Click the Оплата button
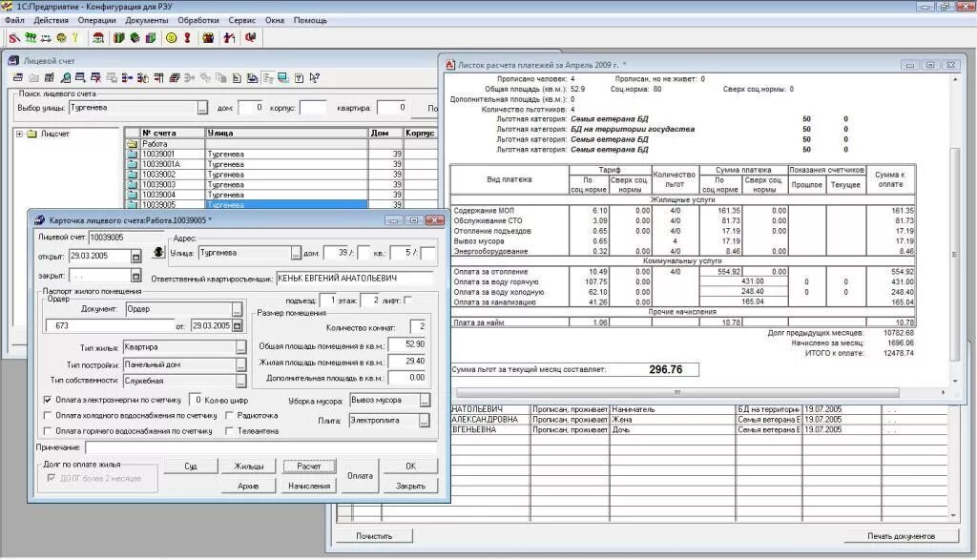977x560 pixels. coord(360,476)
